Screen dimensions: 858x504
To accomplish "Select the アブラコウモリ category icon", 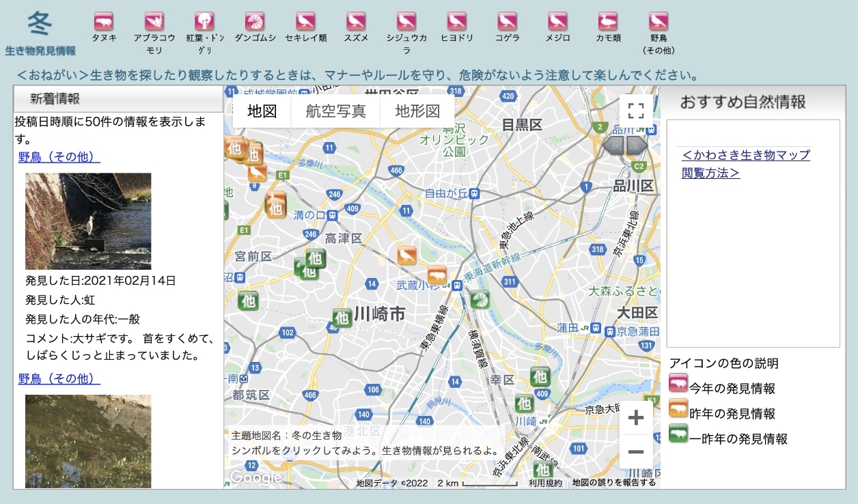I will tap(154, 21).
